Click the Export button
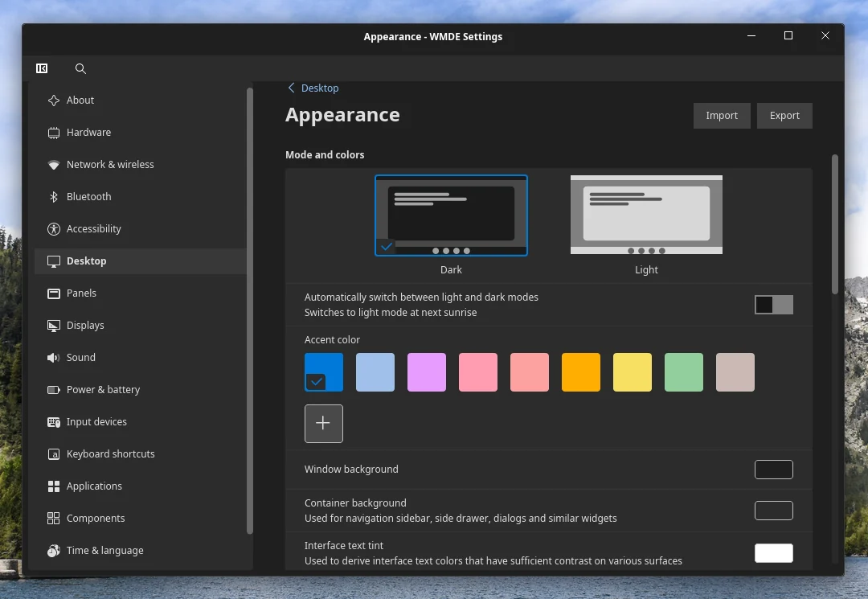 784,116
